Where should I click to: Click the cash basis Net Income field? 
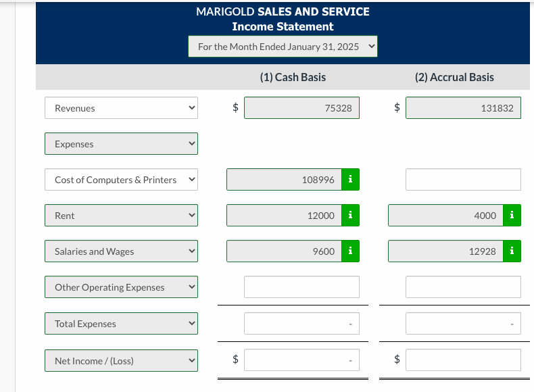[301, 360]
